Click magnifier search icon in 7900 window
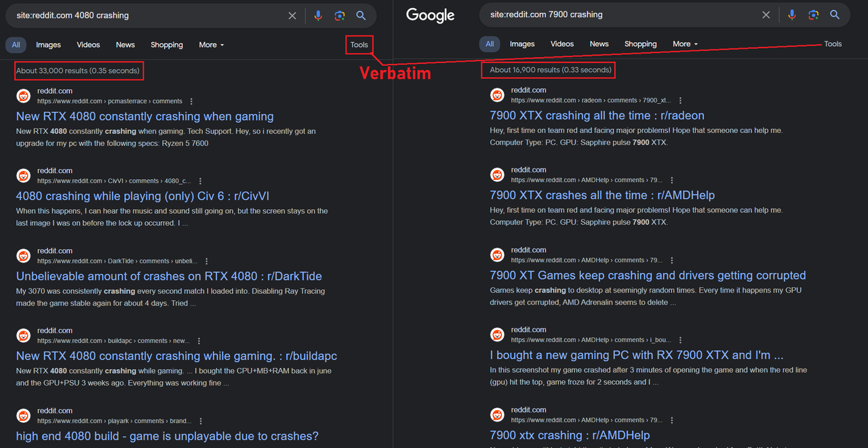This screenshot has height=448, width=868. pos(835,15)
